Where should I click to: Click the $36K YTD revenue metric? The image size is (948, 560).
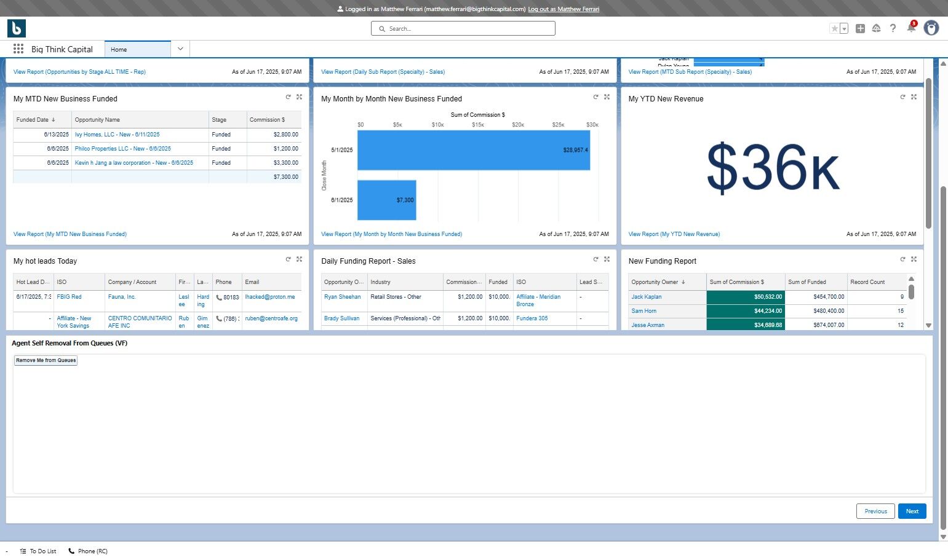(773, 168)
